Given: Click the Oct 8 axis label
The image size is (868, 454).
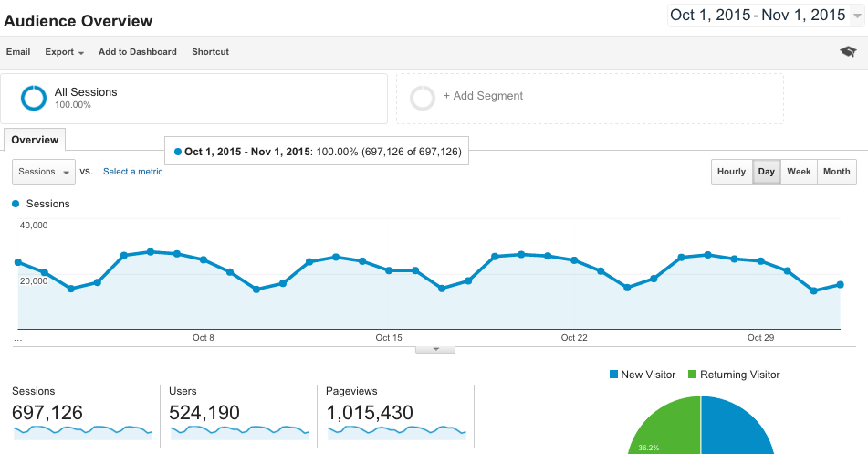Looking at the screenshot, I should pos(204,338).
